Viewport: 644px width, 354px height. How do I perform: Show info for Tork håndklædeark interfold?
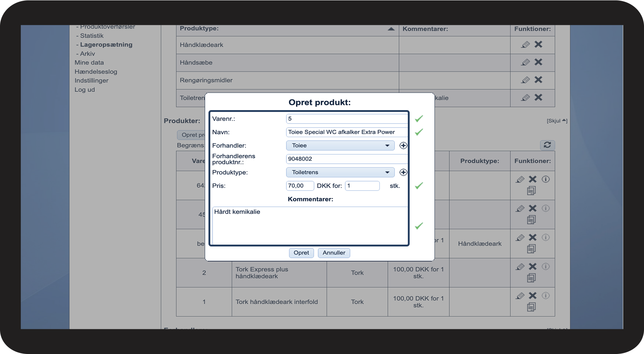pyautogui.click(x=546, y=296)
